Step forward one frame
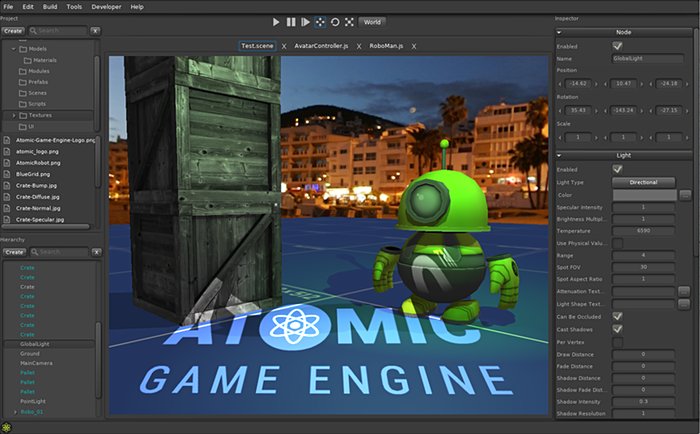 tap(305, 22)
